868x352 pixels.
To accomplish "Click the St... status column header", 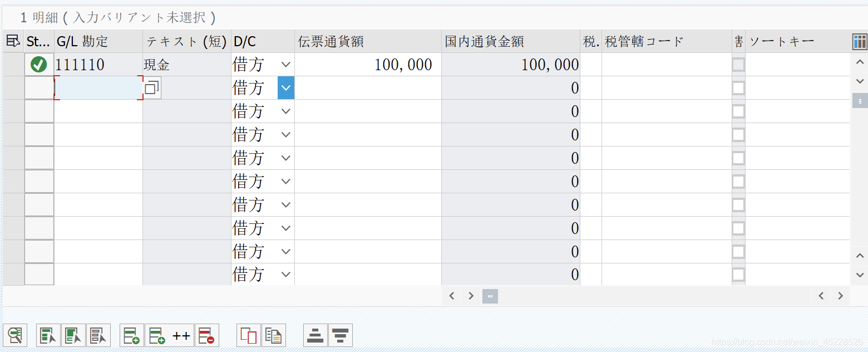I will [39, 41].
